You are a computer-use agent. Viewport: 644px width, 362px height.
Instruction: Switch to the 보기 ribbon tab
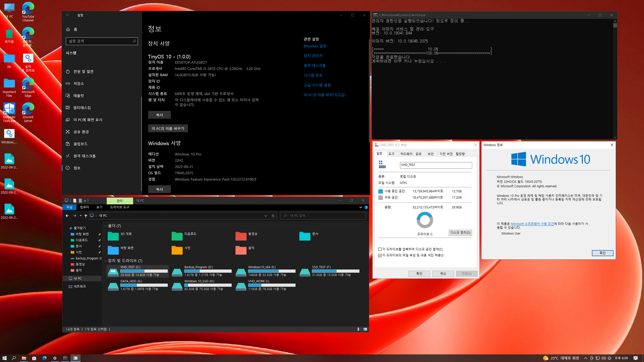(x=99, y=207)
